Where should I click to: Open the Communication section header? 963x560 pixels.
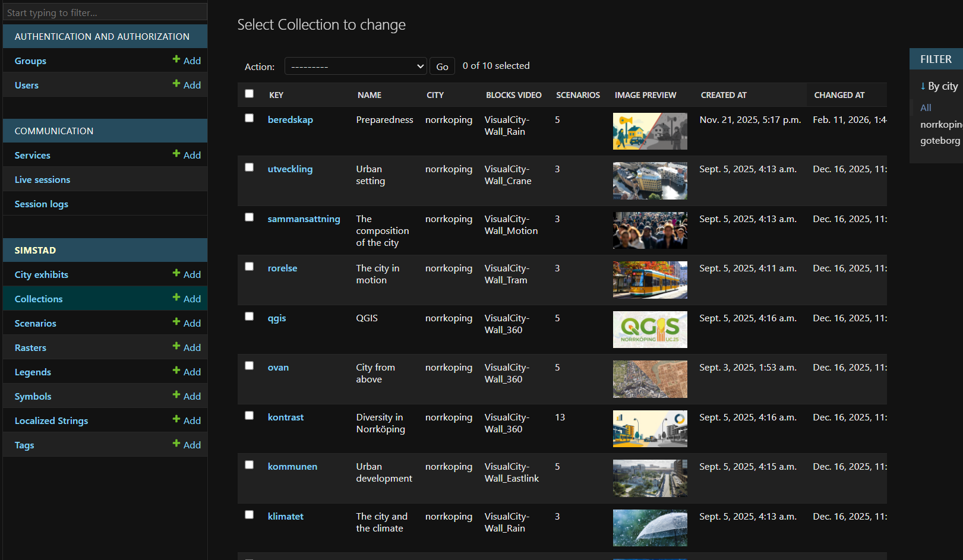(54, 131)
